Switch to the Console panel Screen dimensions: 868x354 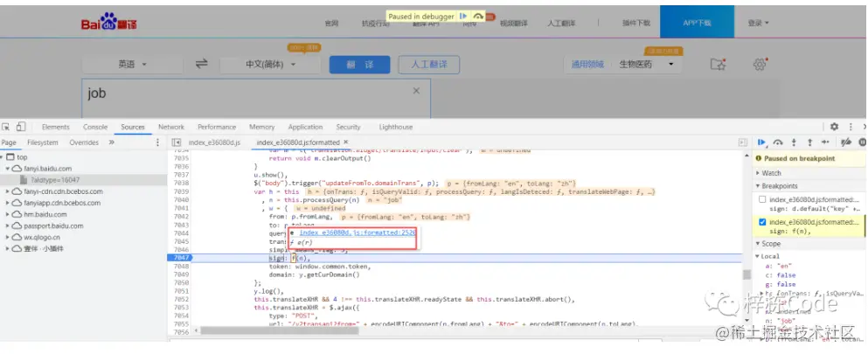coord(95,127)
